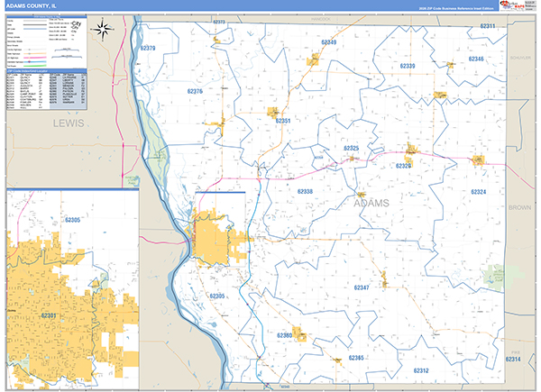Click ZIP label 62347
Viewport: 541px width, 392px height.
(362, 287)
